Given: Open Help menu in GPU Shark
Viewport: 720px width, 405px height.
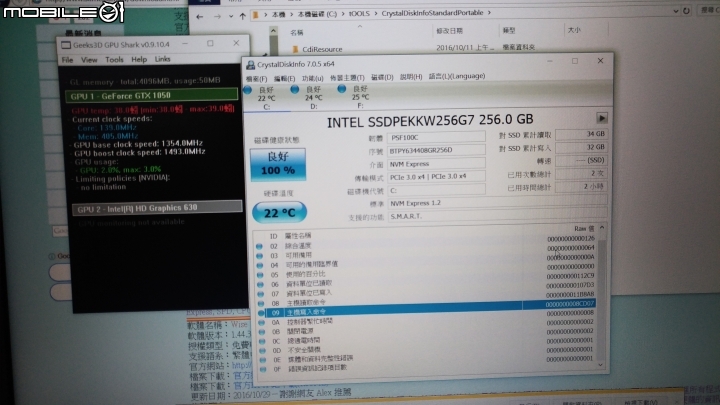Looking at the screenshot, I should coord(139,59).
